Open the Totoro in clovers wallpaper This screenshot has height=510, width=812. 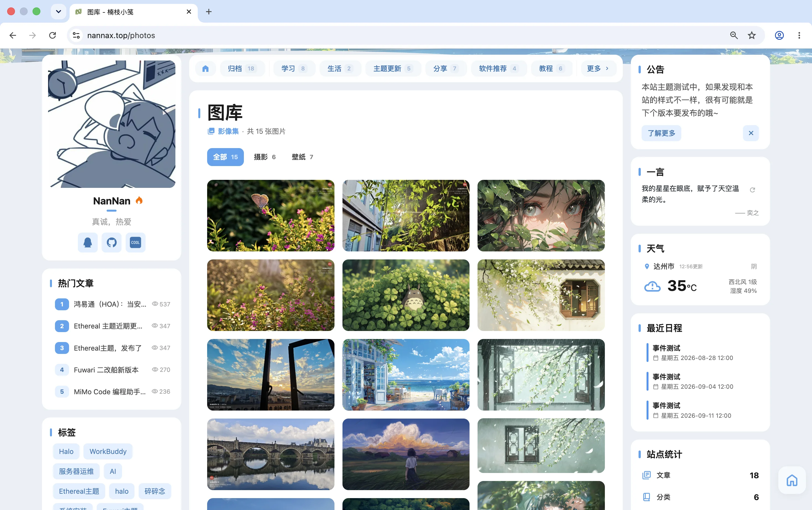pos(406,295)
